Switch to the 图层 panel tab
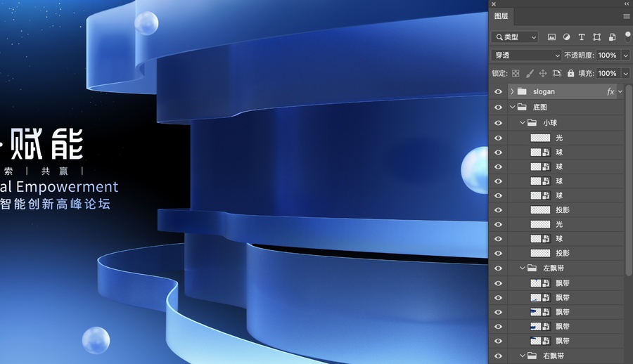Image resolution: width=633 pixels, height=364 pixels. [x=501, y=16]
